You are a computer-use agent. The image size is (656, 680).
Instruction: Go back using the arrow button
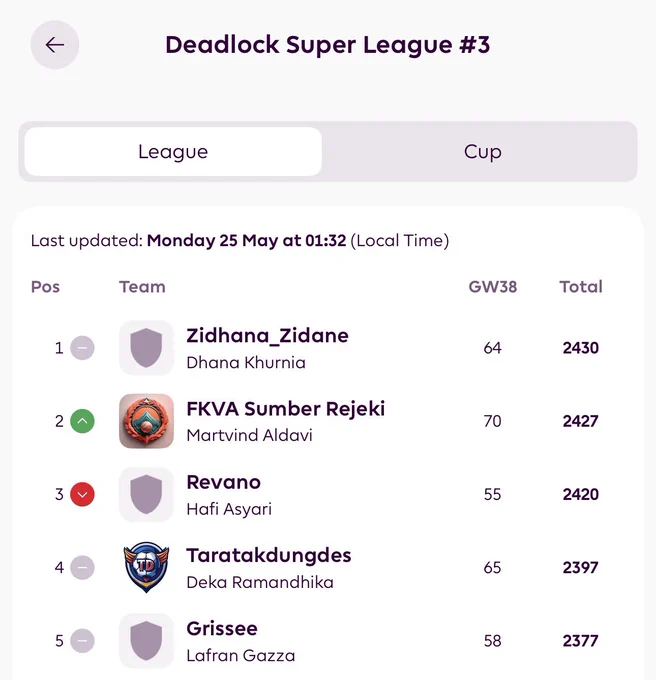point(55,45)
